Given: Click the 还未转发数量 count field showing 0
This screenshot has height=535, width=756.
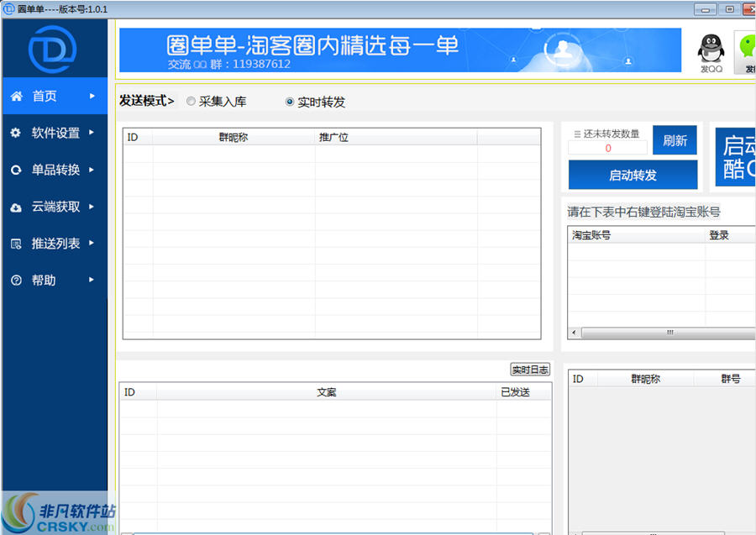Looking at the screenshot, I should [x=606, y=147].
